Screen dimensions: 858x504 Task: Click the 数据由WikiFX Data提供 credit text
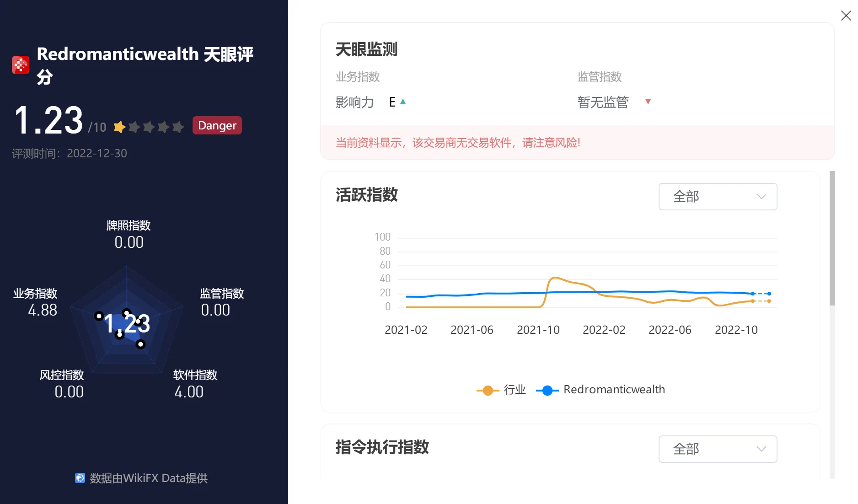[x=149, y=478]
